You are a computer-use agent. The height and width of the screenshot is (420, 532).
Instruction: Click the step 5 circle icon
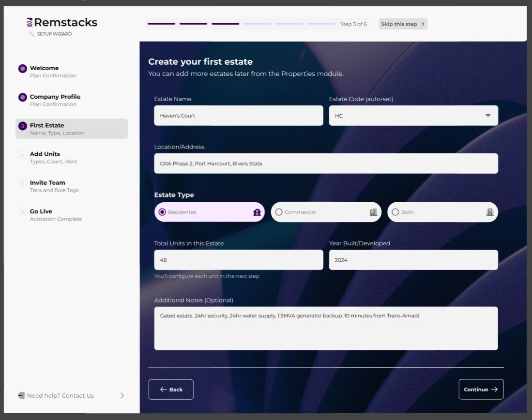pos(22,183)
